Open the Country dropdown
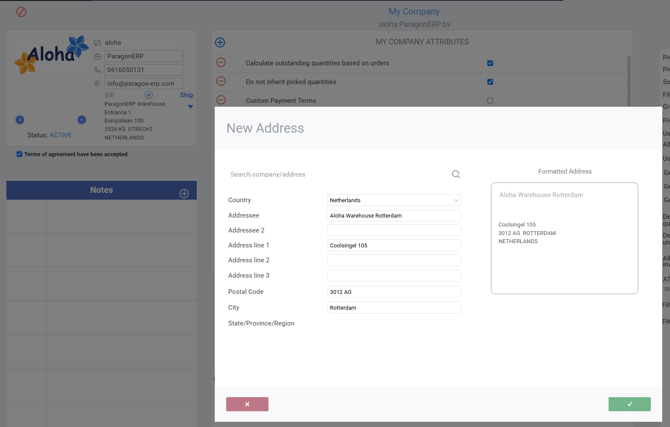Image resolution: width=670 pixels, height=427 pixels. [x=394, y=200]
